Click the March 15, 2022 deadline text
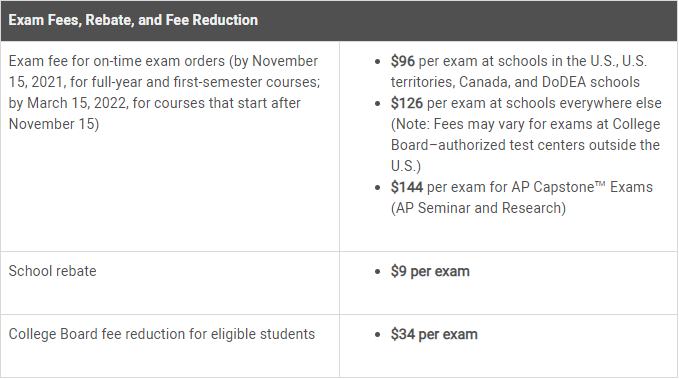The width and height of the screenshot is (679, 379). click(78, 103)
